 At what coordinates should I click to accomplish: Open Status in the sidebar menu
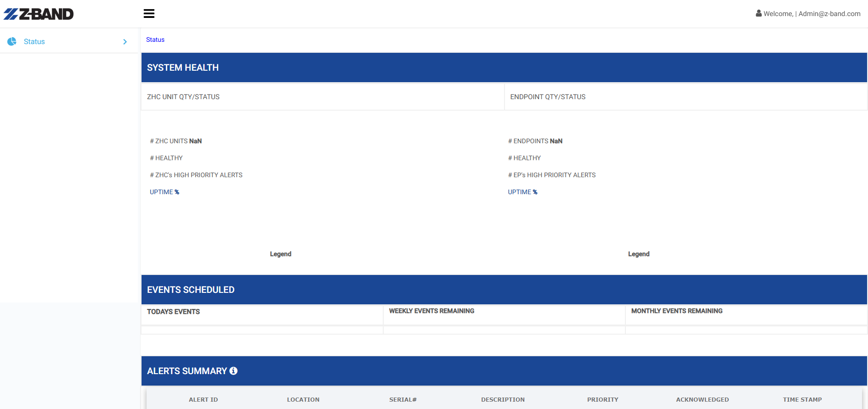(34, 42)
